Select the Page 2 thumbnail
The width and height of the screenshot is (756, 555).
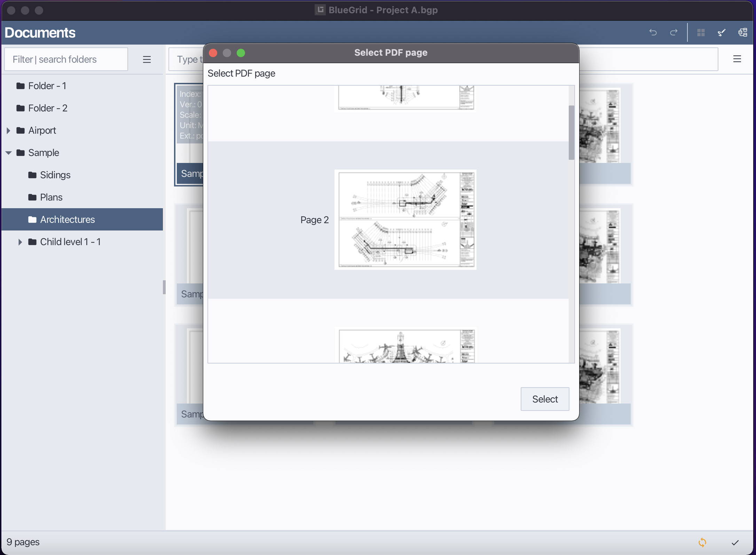tap(405, 219)
